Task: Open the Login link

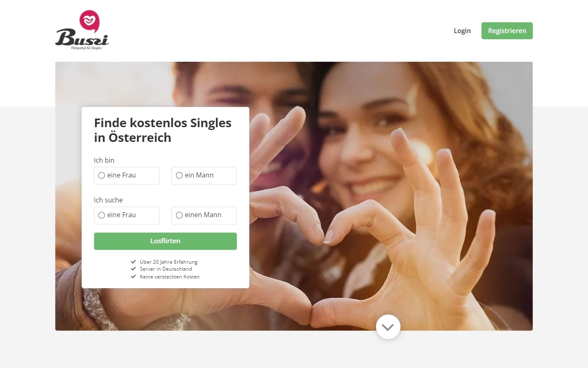Action: click(462, 31)
